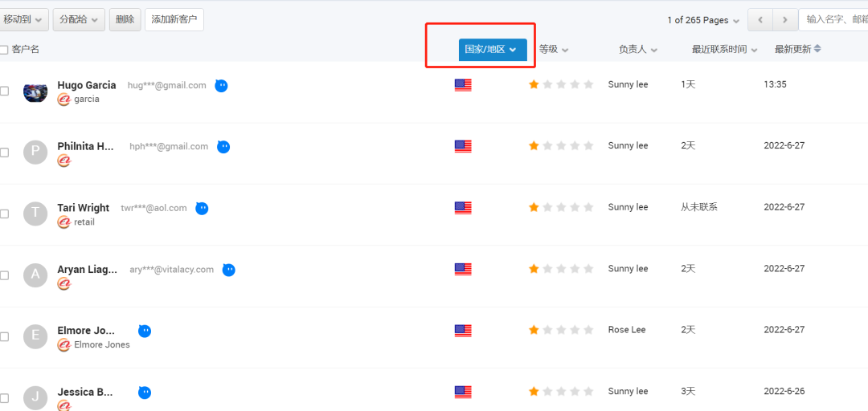The image size is (868, 411).
Task: Click the blue chat icon next to Aryan's email
Action: click(228, 270)
